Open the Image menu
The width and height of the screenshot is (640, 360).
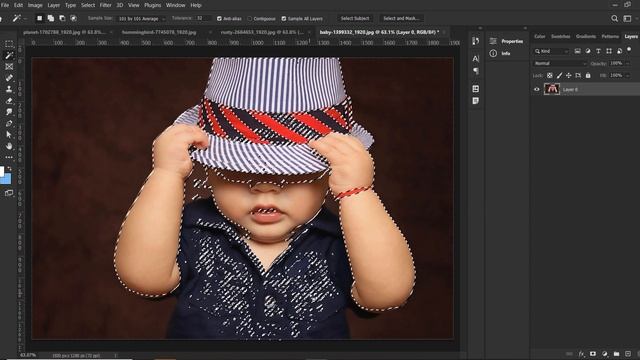(x=35, y=5)
